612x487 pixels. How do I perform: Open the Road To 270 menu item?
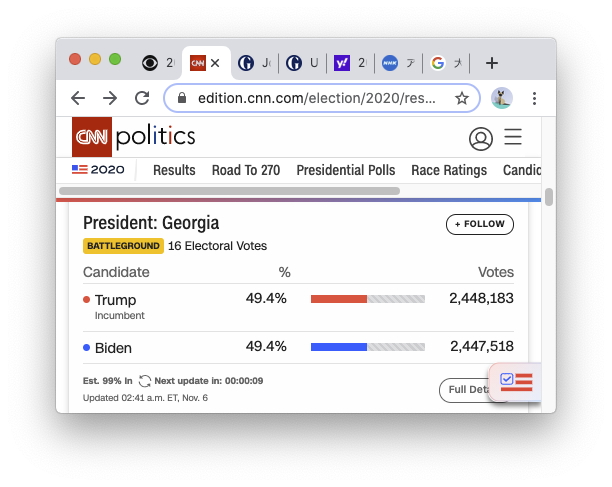[246, 170]
